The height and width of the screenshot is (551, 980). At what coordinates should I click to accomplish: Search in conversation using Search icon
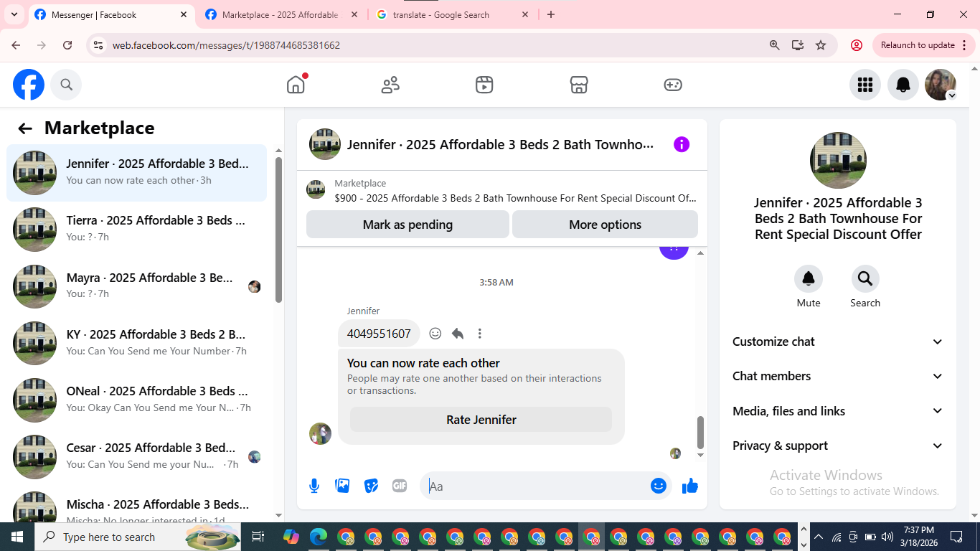pos(865,278)
